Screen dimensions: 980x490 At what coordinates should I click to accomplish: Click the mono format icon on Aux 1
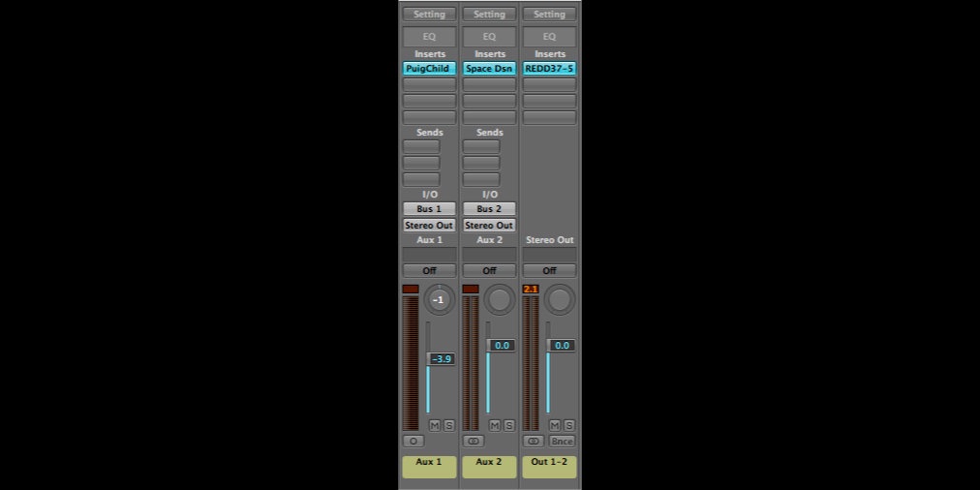(413, 441)
